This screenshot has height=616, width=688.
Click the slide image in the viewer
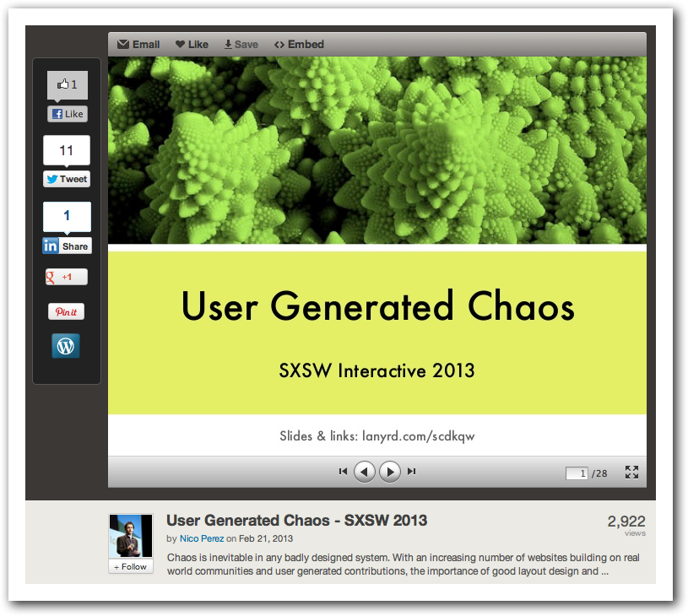pos(377,257)
